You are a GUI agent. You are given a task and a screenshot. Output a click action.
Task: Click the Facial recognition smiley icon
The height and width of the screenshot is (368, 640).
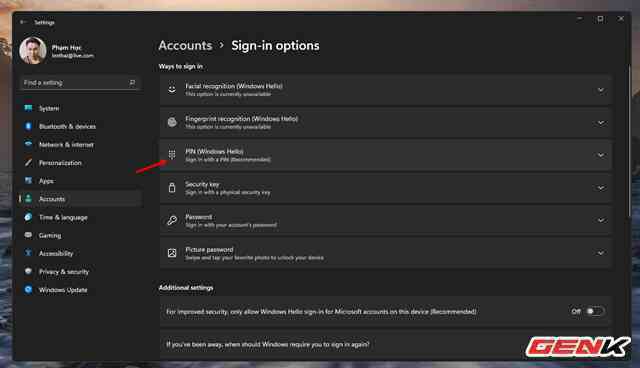pos(172,89)
